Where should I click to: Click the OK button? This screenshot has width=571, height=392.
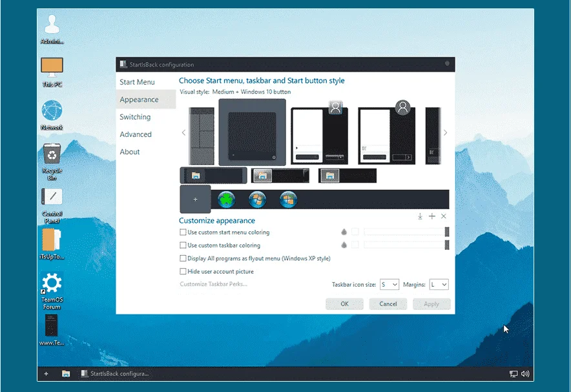tap(344, 304)
